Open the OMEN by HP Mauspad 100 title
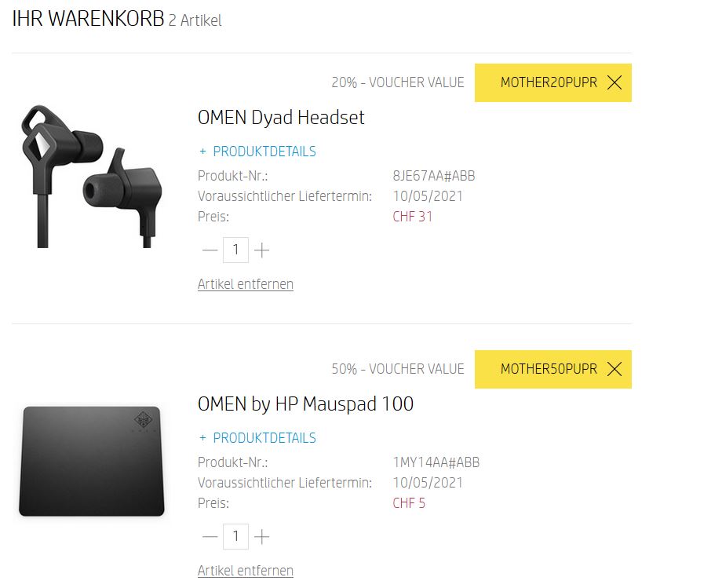 coord(305,404)
